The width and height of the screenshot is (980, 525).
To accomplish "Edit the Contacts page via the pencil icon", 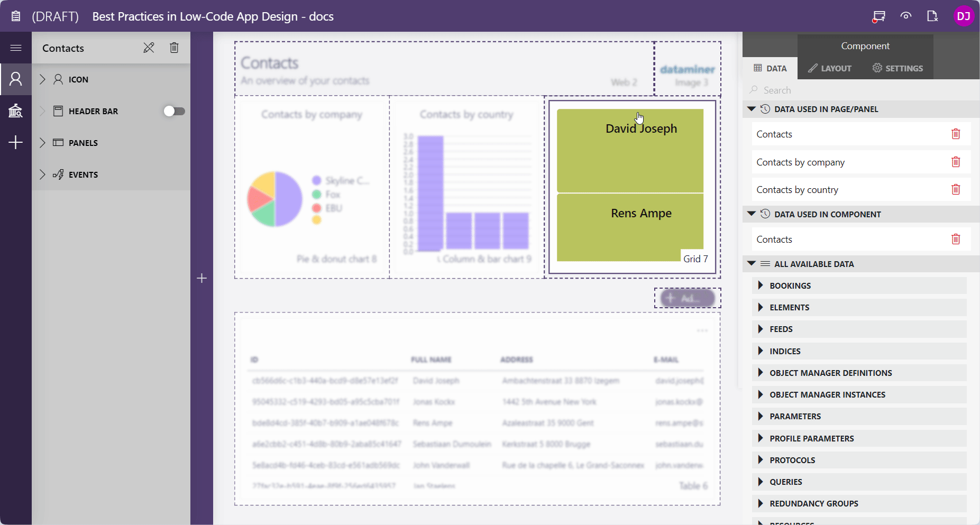I will (x=149, y=48).
